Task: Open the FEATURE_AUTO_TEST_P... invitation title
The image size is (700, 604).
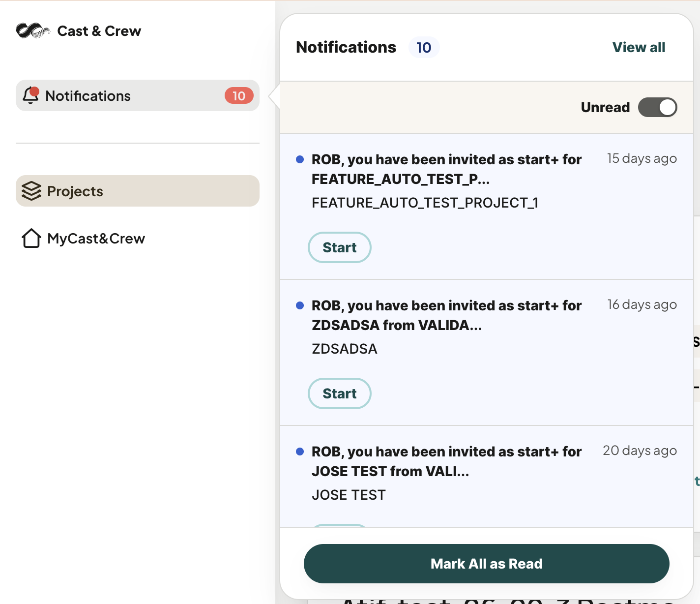Action: (x=446, y=169)
